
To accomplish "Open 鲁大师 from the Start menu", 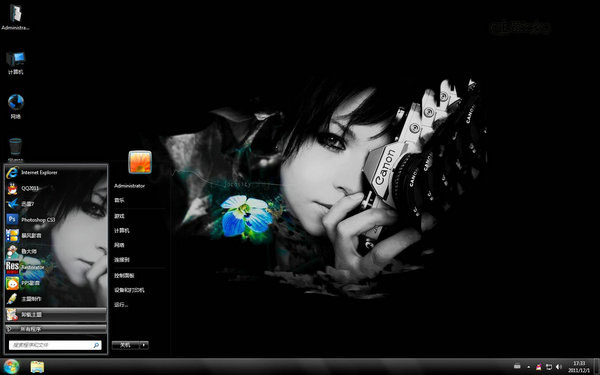I will pyautogui.click(x=56, y=251).
